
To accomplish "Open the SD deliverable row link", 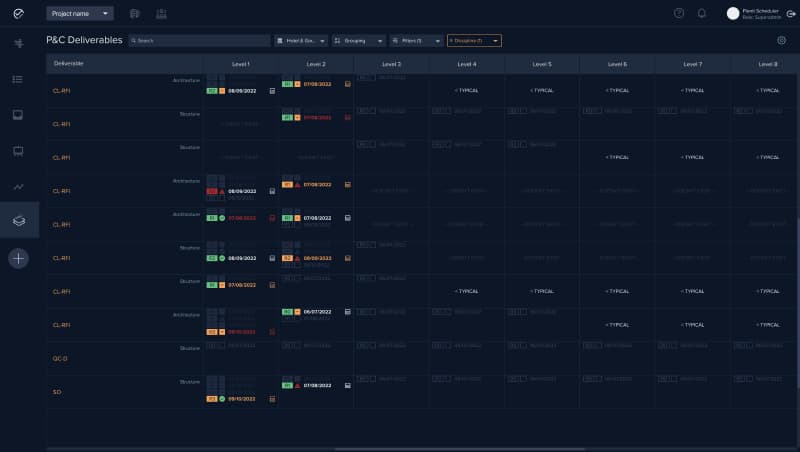I will click(x=57, y=392).
